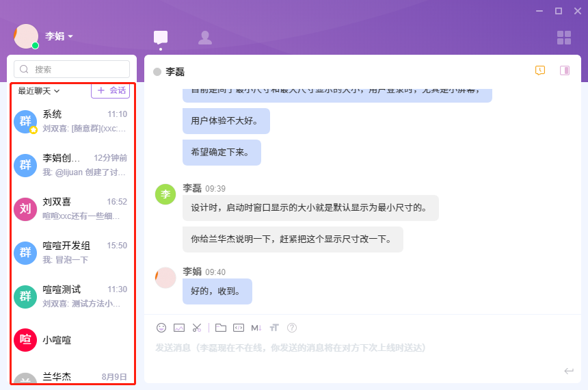This screenshot has width=588, height=390.
Task: Open chat history clock icon
Action: coord(540,70)
